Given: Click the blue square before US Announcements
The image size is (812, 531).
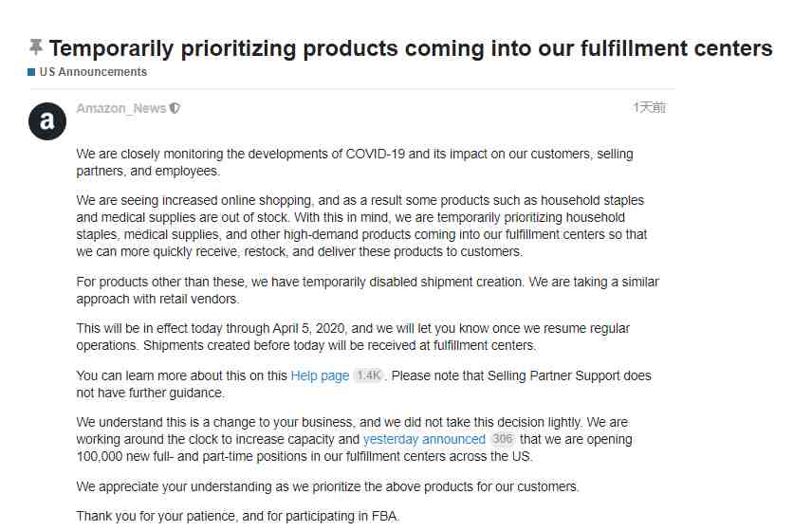Looking at the screenshot, I should pos(31,72).
